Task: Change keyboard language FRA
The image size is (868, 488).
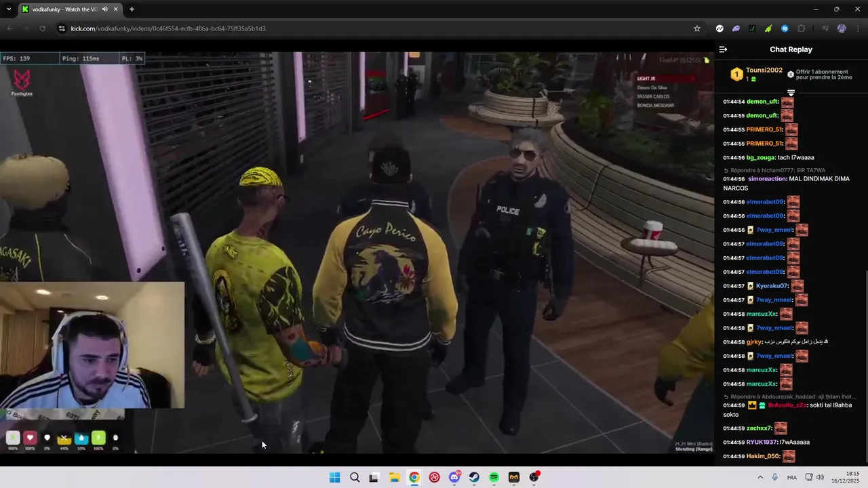Action: point(792,477)
